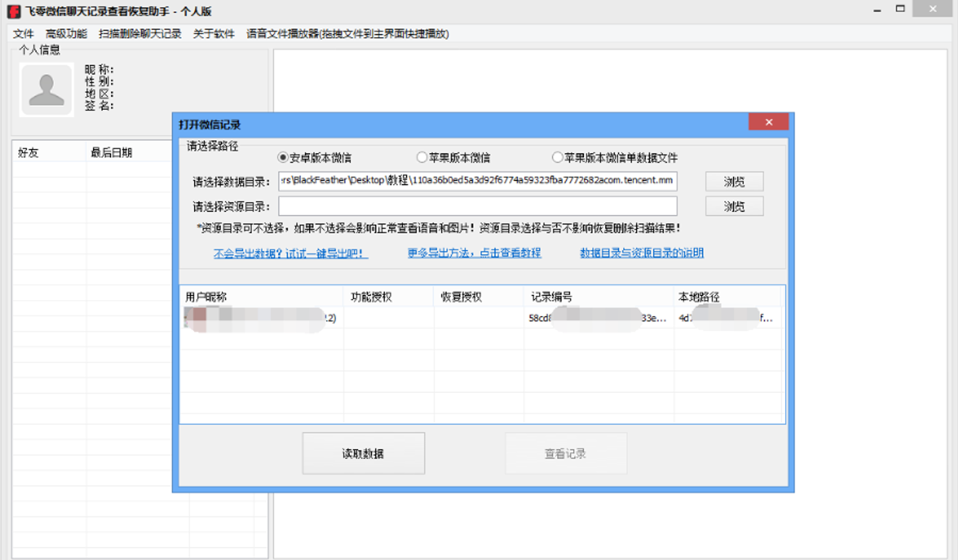Image resolution: width=958 pixels, height=560 pixels.
Task: Click the 记录编号 column header
Action: pyautogui.click(x=599, y=296)
